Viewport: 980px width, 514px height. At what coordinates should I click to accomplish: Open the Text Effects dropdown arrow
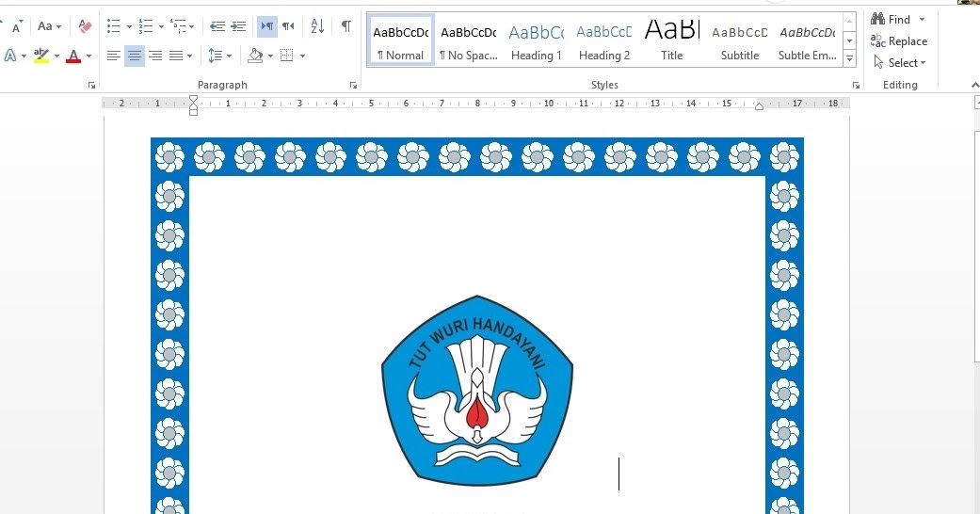(24, 56)
